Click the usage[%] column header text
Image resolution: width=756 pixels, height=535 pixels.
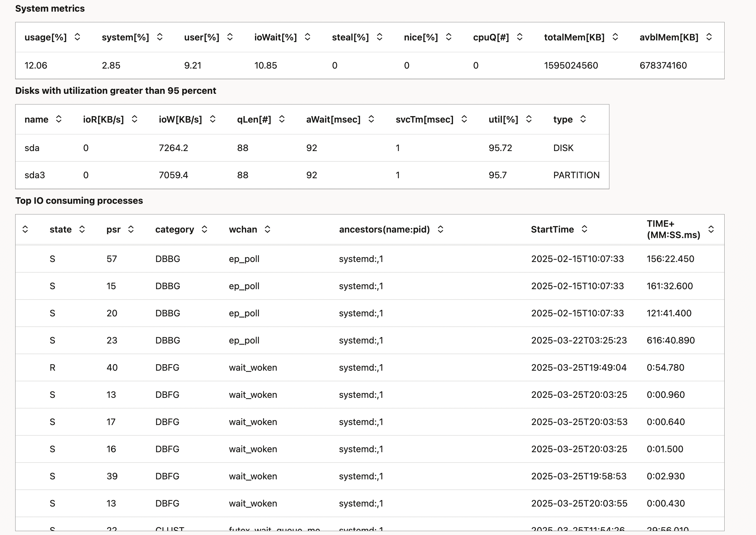pos(46,37)
